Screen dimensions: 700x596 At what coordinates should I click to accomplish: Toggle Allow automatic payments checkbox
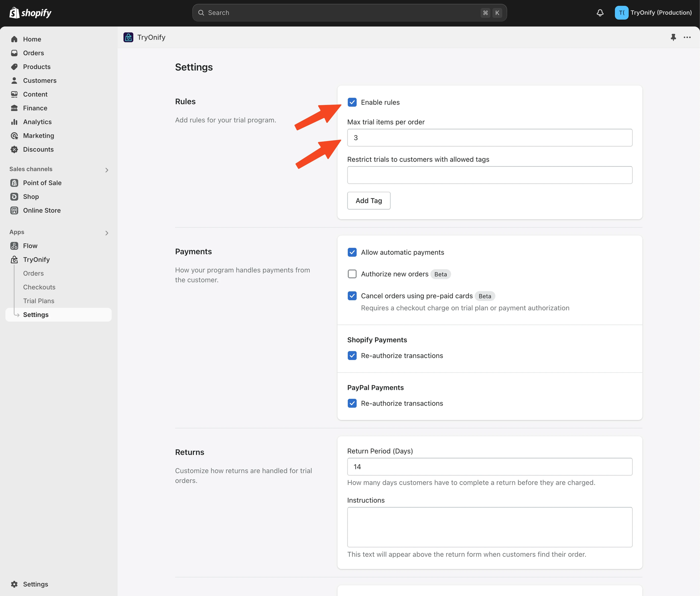352,252
